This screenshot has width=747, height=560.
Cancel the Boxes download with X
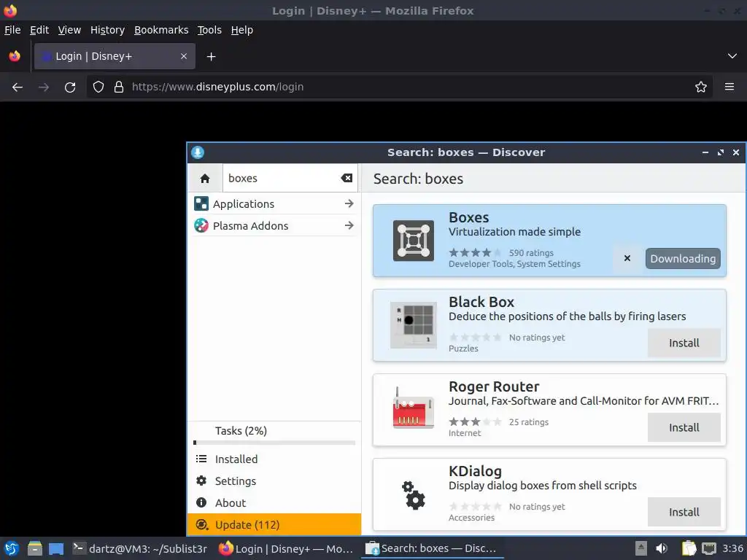pos(627,258)
